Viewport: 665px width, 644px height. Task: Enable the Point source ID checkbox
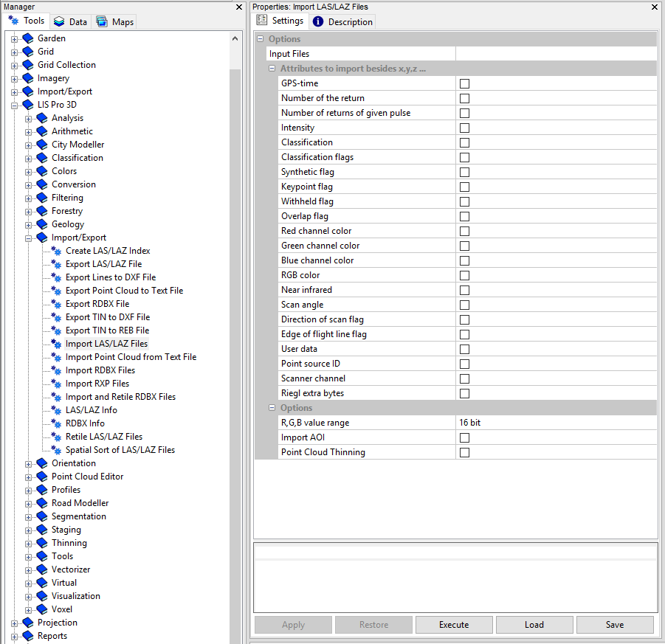pos(464,364)
